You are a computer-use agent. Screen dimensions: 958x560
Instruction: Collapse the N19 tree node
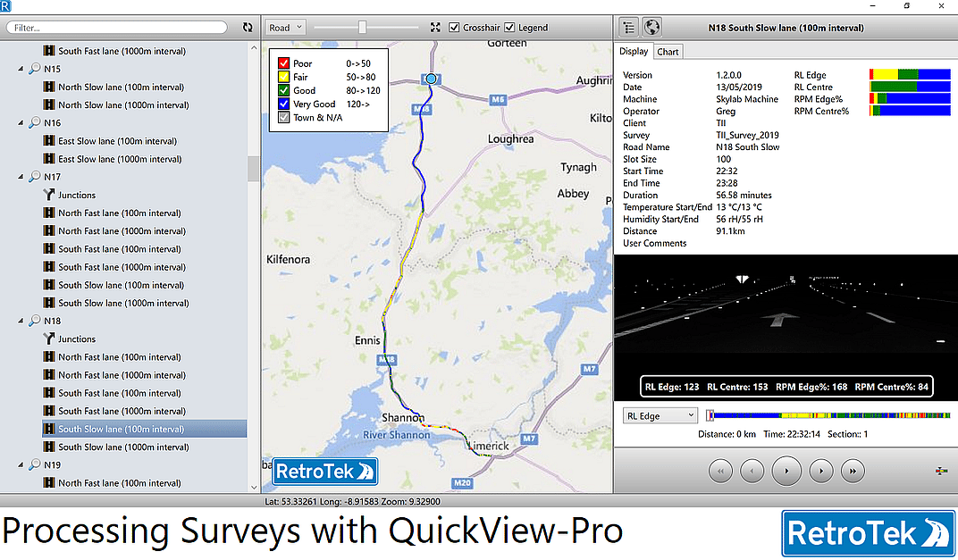pyautogui.click(x=21, y=465)
